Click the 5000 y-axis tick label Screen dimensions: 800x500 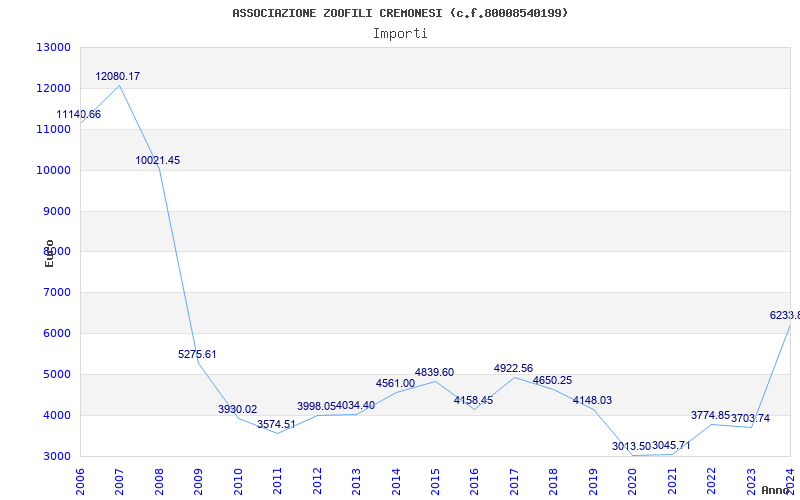tap(56, 374)
